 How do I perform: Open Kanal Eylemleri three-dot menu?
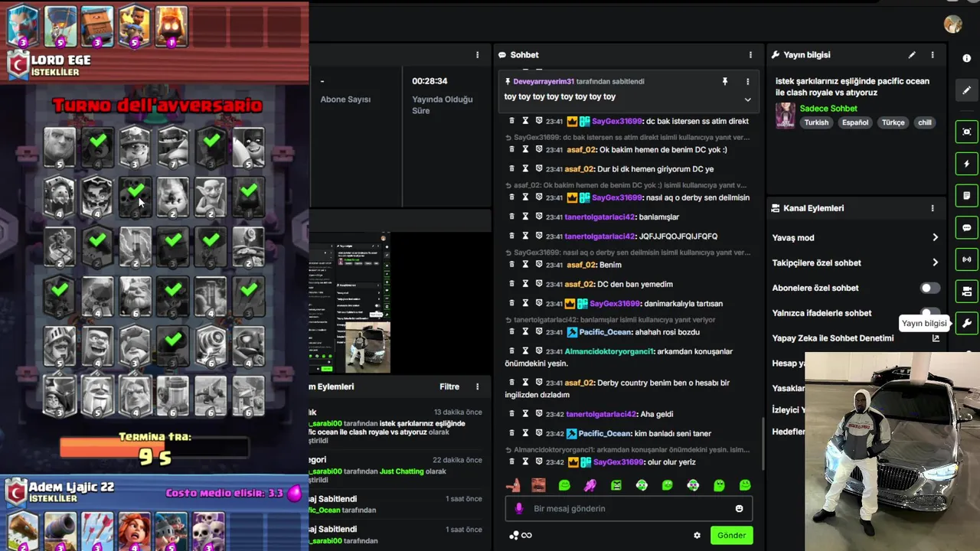click(932, 208)
